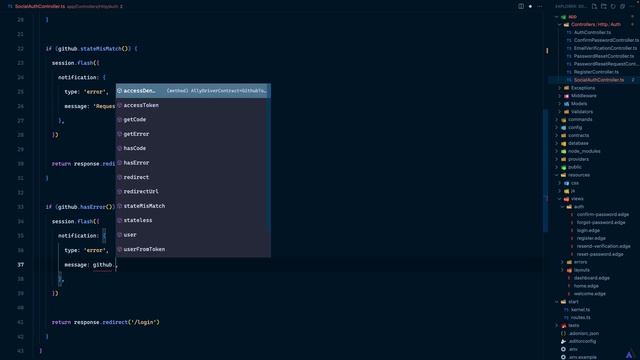Click the Split Editor icon
This screenshot has height=360, width=640.
(x=521, y=6)
